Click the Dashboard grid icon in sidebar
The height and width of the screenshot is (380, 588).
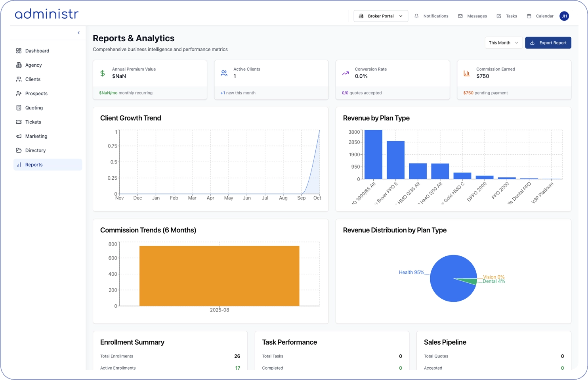19,51
